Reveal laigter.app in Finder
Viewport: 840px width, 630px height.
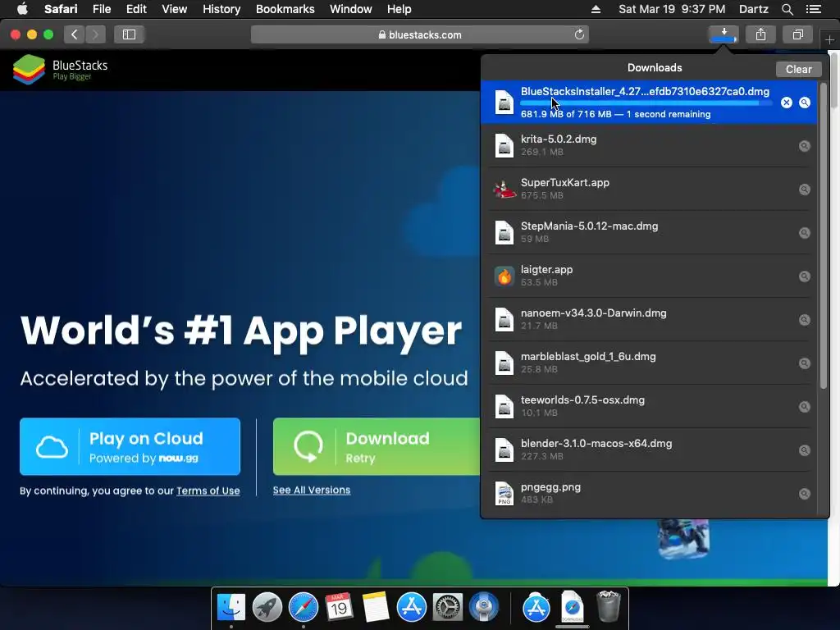tap(805, 276)
